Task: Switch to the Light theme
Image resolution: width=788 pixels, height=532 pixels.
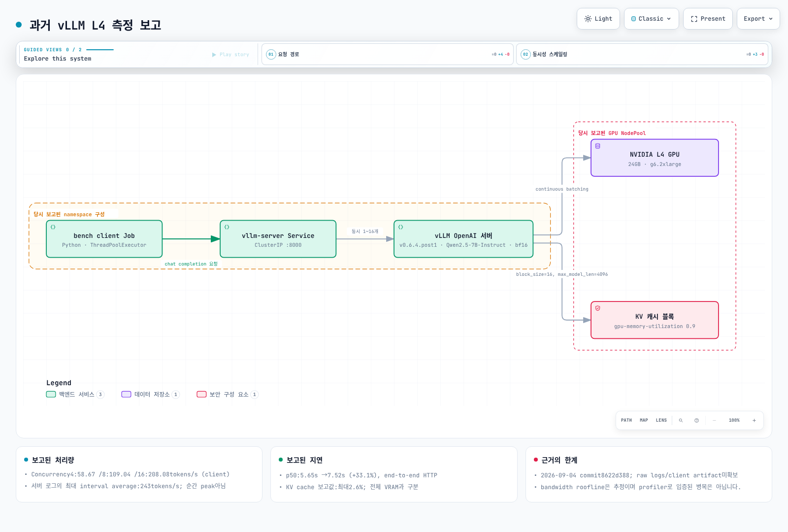Action: (x=598, y=19)
